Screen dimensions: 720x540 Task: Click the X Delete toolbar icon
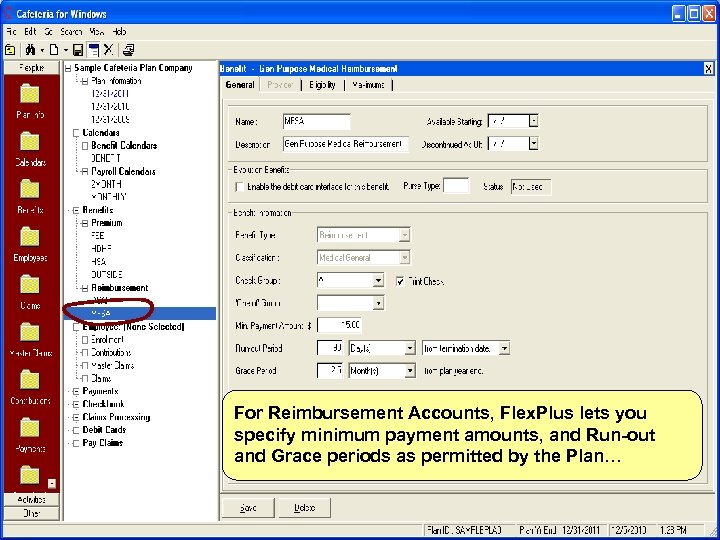(x=108, y=50)
